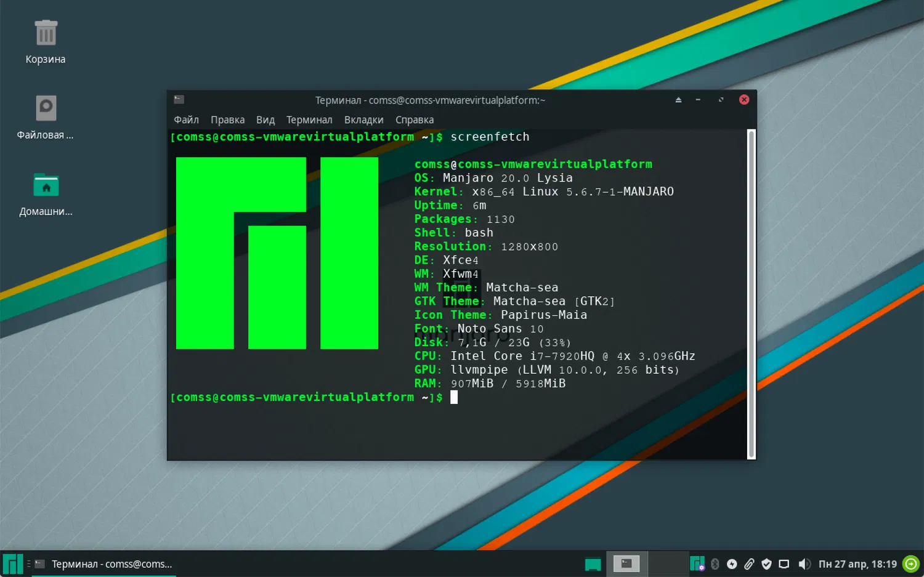Minimize the terminal window
Viewport: 924px width, 577px height.
698,100
